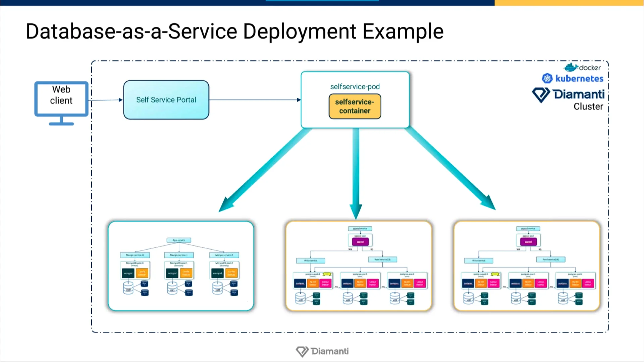This screenshot has height=362, width=644.
Task: Click the selfservice-pod label
Action: (x=355, y=87)
